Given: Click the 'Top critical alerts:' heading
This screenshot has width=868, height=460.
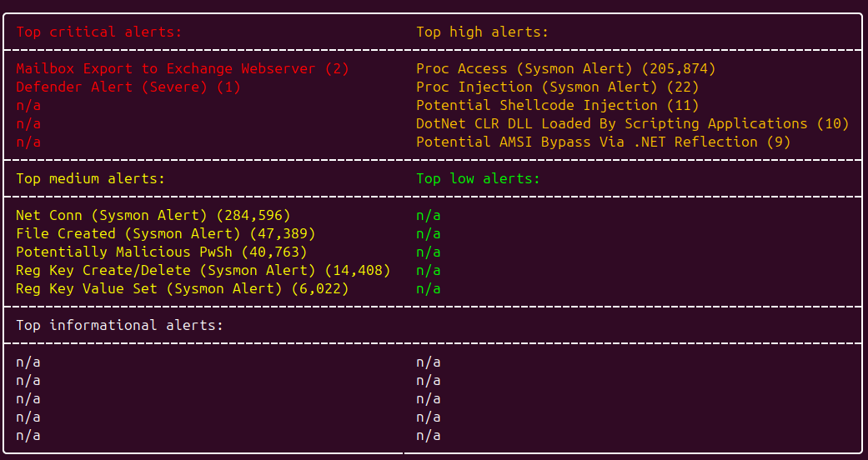Looking at the screenshot, I should tap(99, 32).
